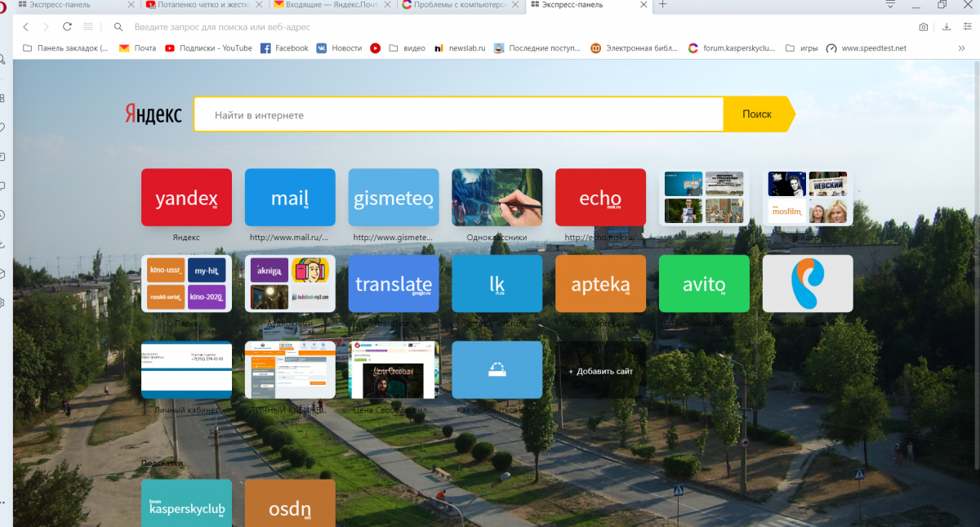The height and width of the screenshot is (527, 980).
Task: Open Электронная библ... bookmark
Action: click(635, 48)
